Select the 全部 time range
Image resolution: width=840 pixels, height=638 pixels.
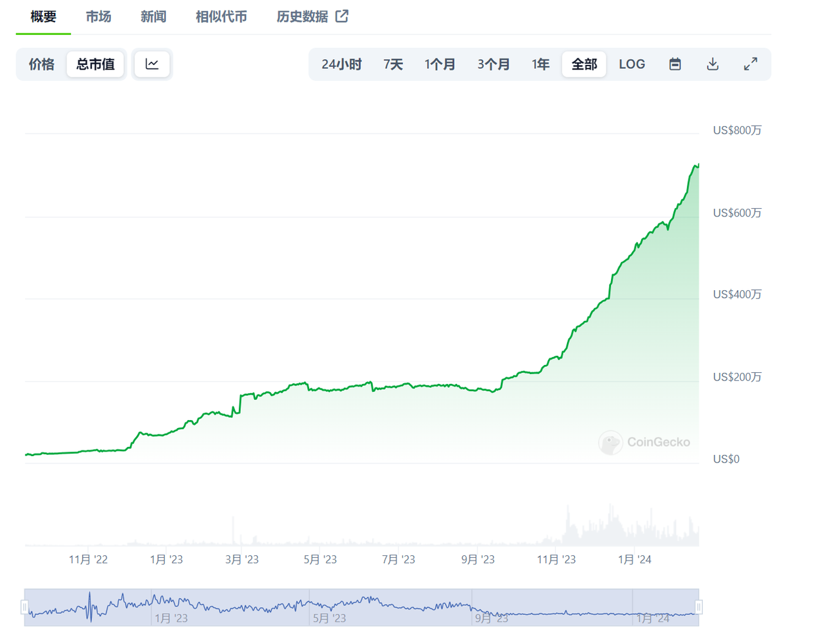583,64
